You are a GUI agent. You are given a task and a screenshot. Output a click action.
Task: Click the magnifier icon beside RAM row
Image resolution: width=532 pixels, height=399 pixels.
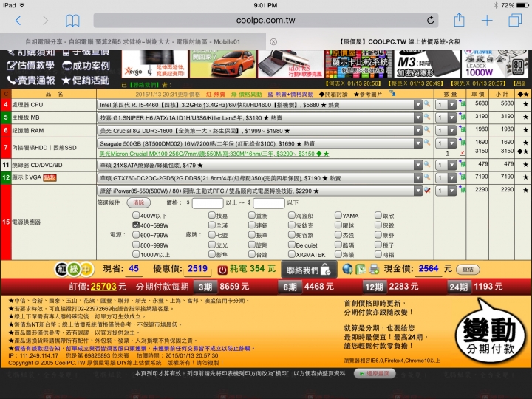coord(427,130)
